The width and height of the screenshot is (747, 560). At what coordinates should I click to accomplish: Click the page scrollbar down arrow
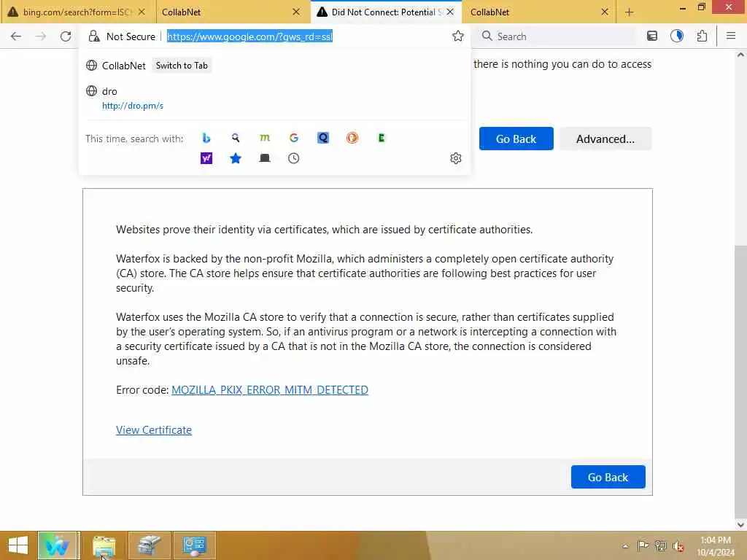click(740, 525)
